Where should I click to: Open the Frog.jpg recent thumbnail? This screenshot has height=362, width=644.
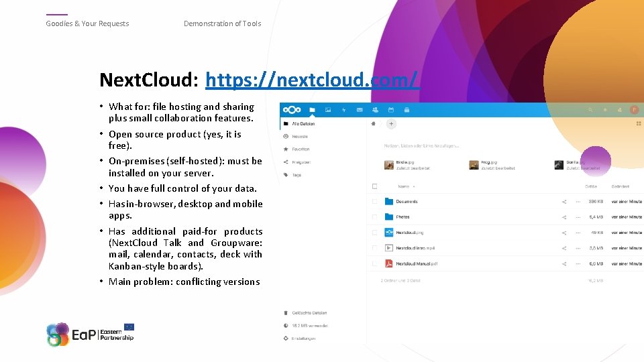tap(474, 165)
